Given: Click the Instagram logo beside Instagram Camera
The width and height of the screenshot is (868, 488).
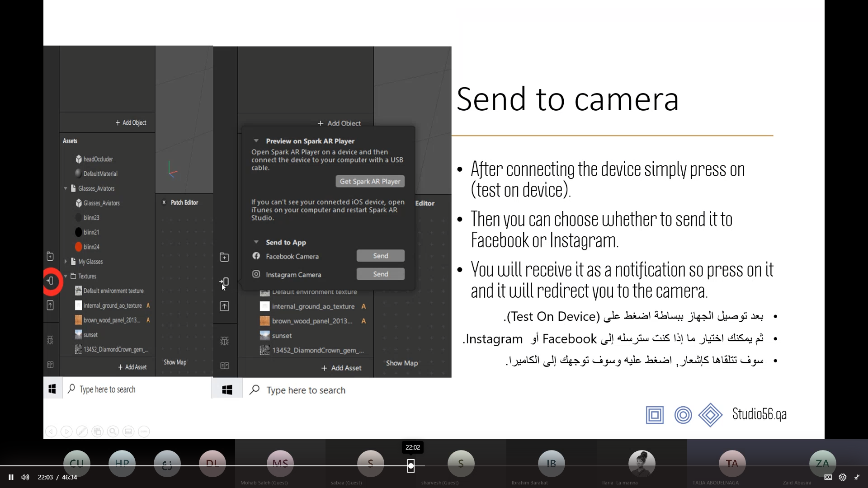Looking at the screenshot, I should click(256, 274).
